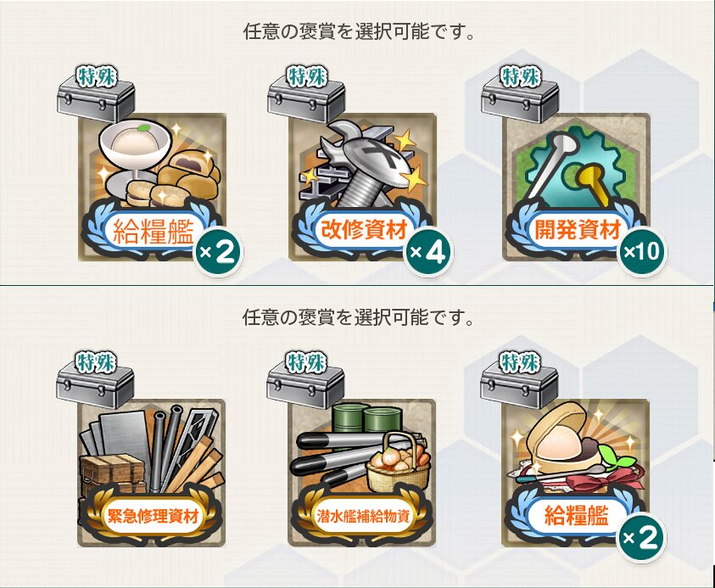Click the ×4 quantity badge
Viewport: 715px width, 588px height.
(428, 252)
